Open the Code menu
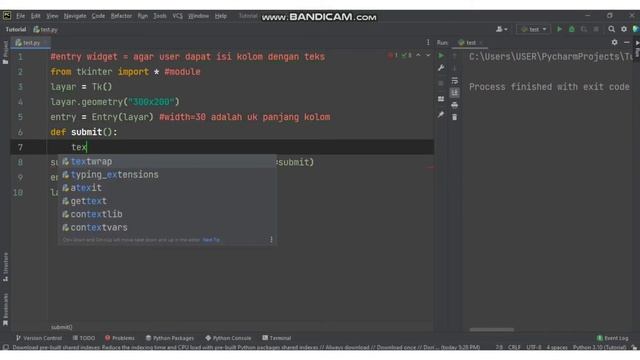 pos(98,16)
